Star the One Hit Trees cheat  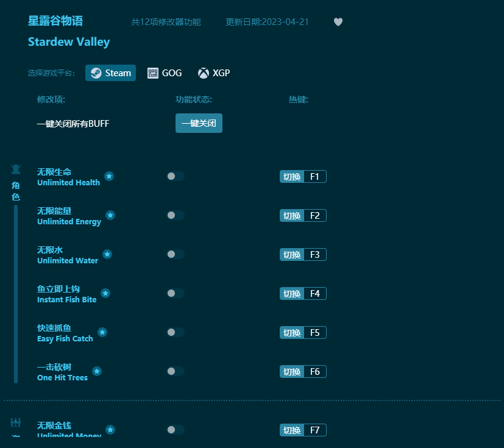(x=97, y=371)
